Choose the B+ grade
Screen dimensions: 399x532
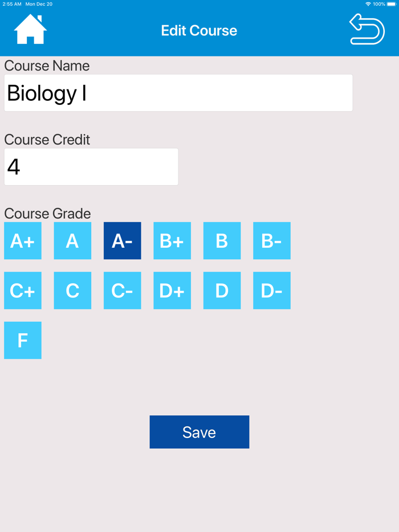(x=172, y=240)
